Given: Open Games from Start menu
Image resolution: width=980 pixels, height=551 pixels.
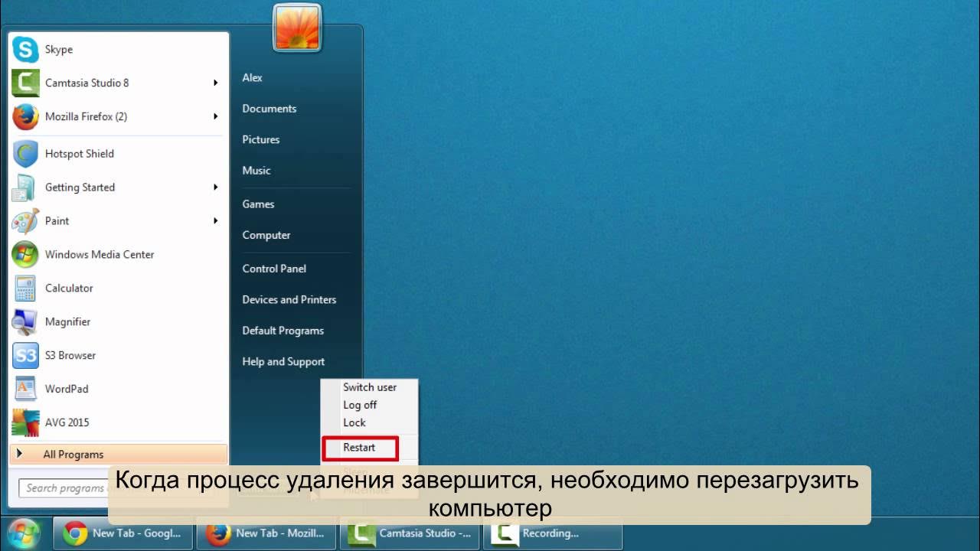Looking at the screenshot, I should pyautogui.click(x=258, y=204).
